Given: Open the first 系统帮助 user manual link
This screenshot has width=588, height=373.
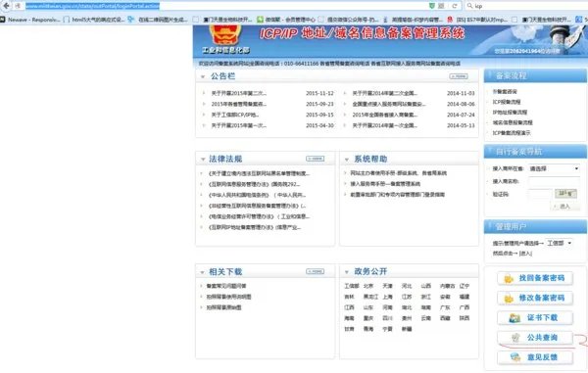Looking at the screenshot, I should pos(398,173).
